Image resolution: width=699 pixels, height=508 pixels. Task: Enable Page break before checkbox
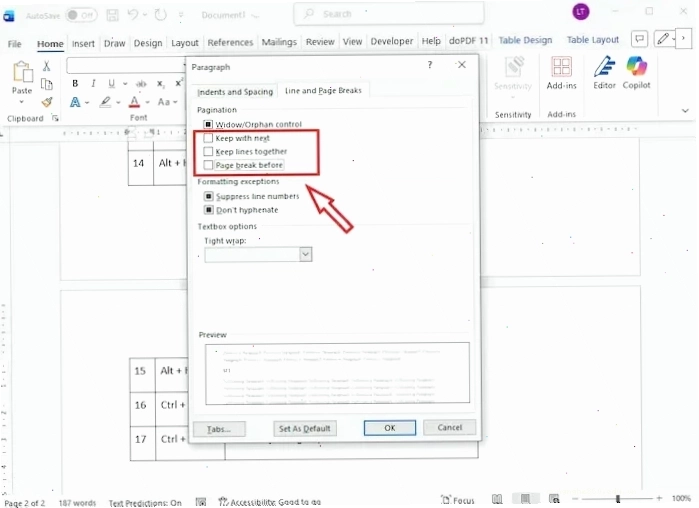[x=208, y=165]
